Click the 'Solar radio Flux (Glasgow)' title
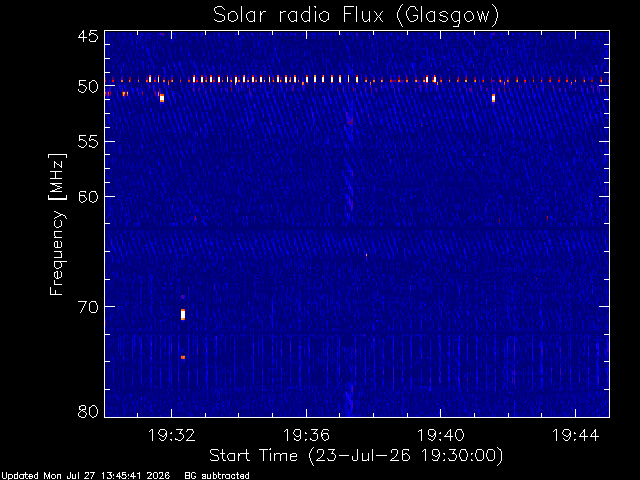This screenshot has height=480, width=640. [356, 15]
